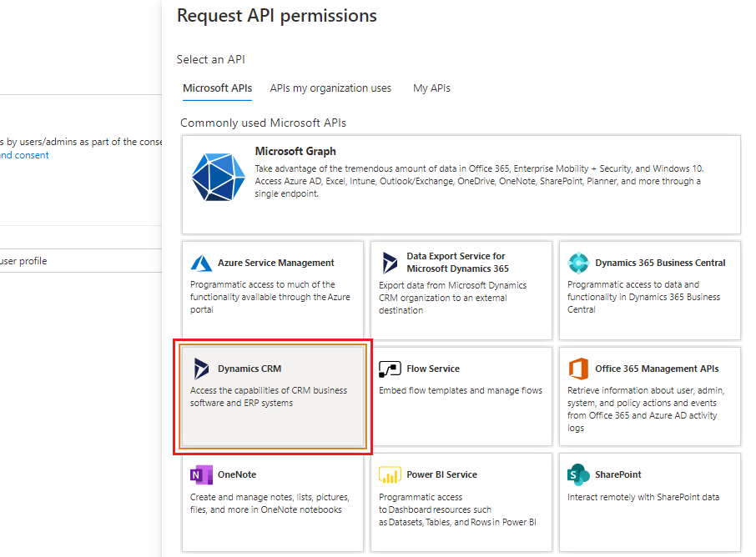Click the 'Create and manage notes' description
The width and height of the screenshot is (756, 557).
270,503
